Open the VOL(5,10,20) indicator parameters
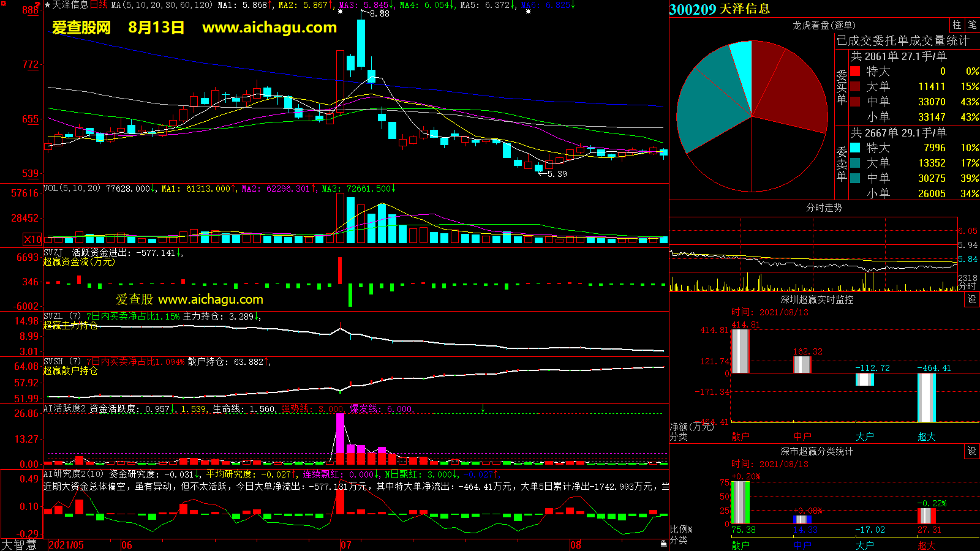This screenshot has width=980, height=551. [x=72, y=189]
